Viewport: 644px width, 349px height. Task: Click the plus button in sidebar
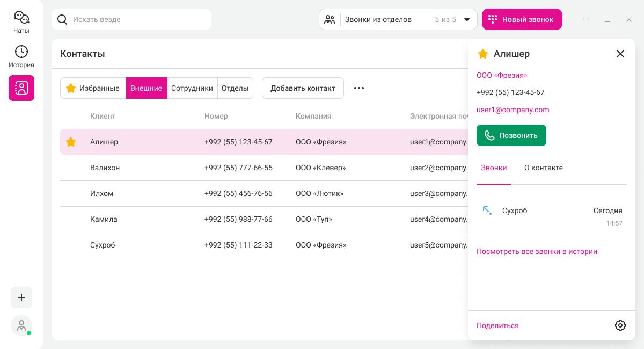pyautogui.click(x=21, y=297)
